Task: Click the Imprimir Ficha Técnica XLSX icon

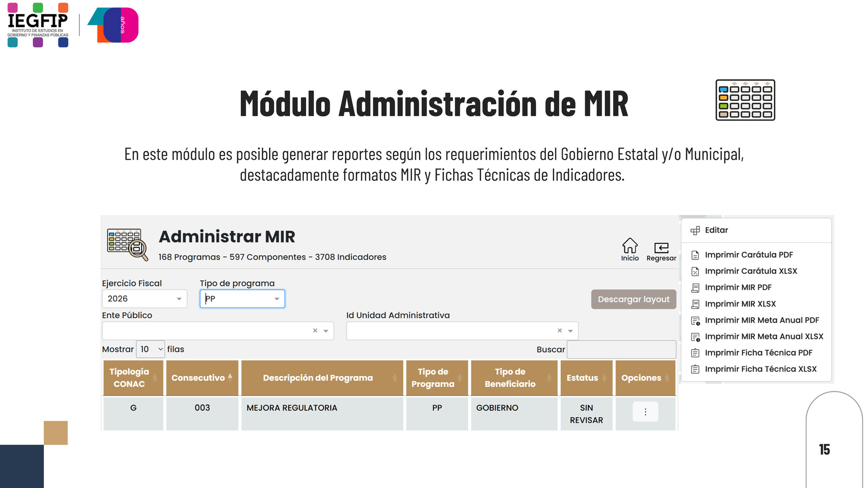Action: tap(695, 369)
